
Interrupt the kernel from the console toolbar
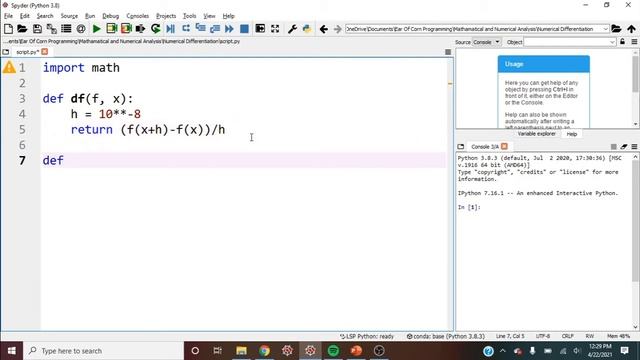(x=613, y=147)
